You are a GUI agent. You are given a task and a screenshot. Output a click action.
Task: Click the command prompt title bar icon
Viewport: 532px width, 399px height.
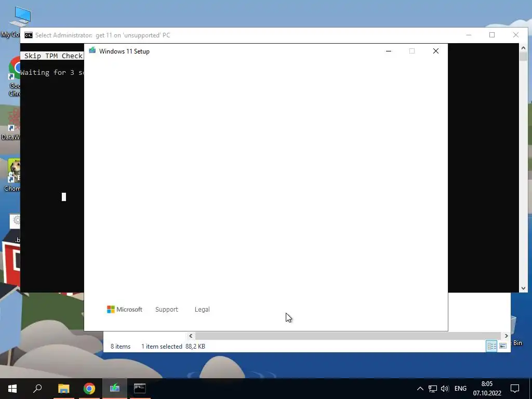click(29, 35)
